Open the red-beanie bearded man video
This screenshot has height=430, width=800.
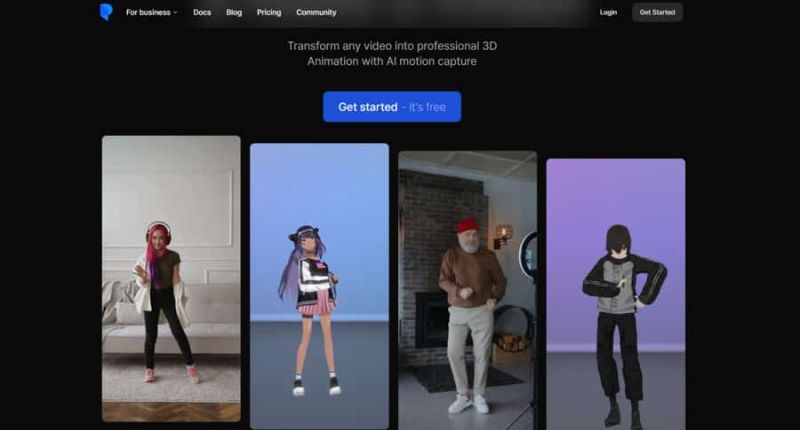pyautogui.click(x=467, y=290)
